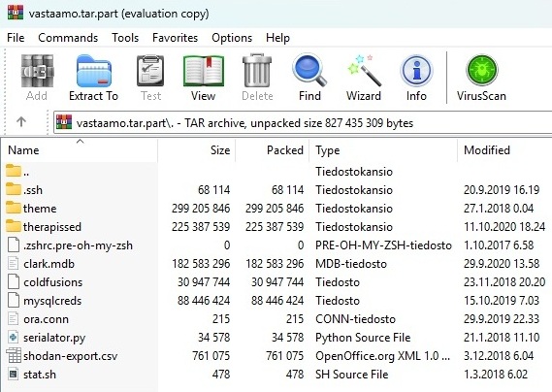The image size is (552, 392).
Task: Click the Delete trash can icon
Action: 257,70
